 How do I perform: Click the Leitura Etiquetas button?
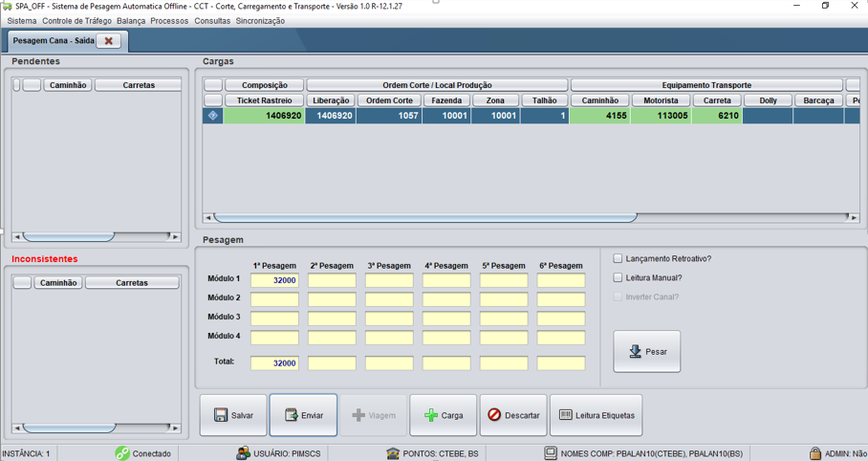click(597, 415)
